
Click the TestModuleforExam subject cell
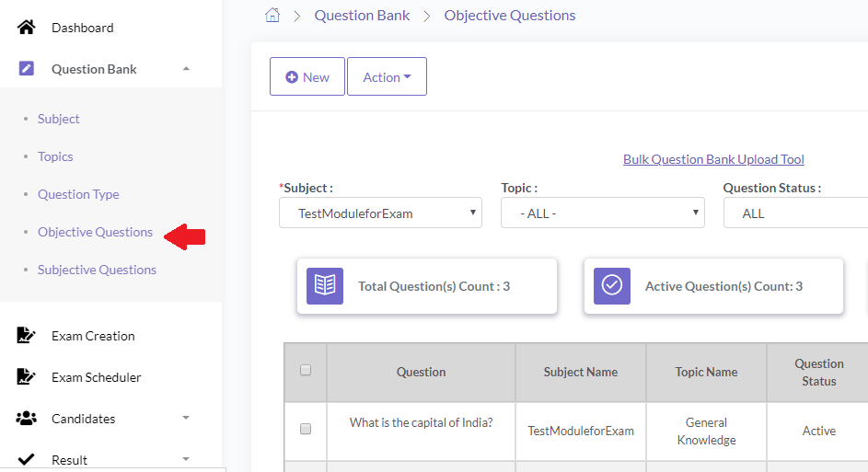[x=581, y=431]
